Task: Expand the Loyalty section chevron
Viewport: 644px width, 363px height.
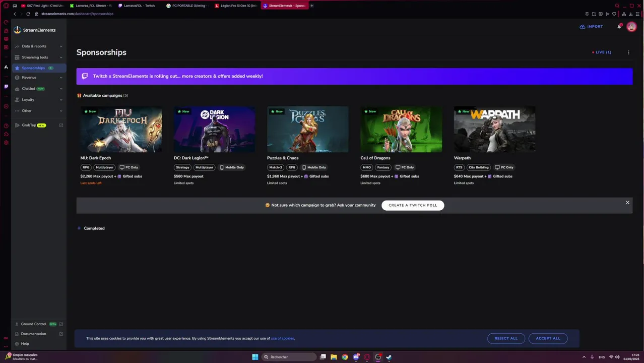Action: point(61,100)
